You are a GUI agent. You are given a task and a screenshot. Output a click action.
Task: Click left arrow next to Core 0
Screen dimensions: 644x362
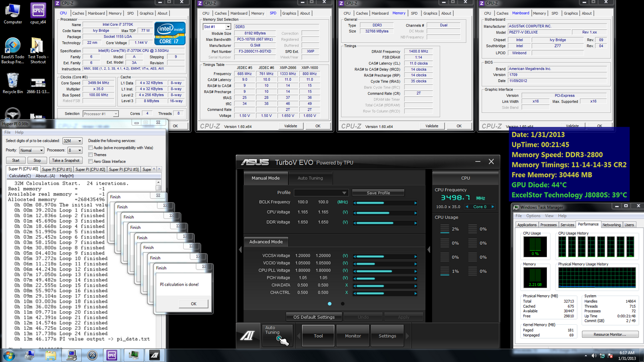pos(467,207)
